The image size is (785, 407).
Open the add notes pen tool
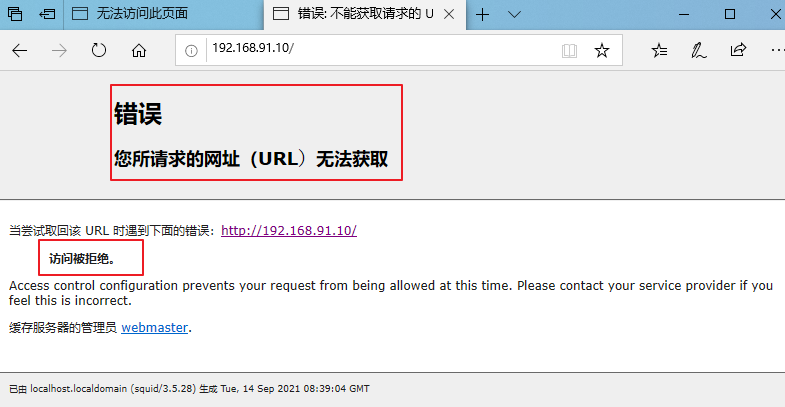(698, 51)
